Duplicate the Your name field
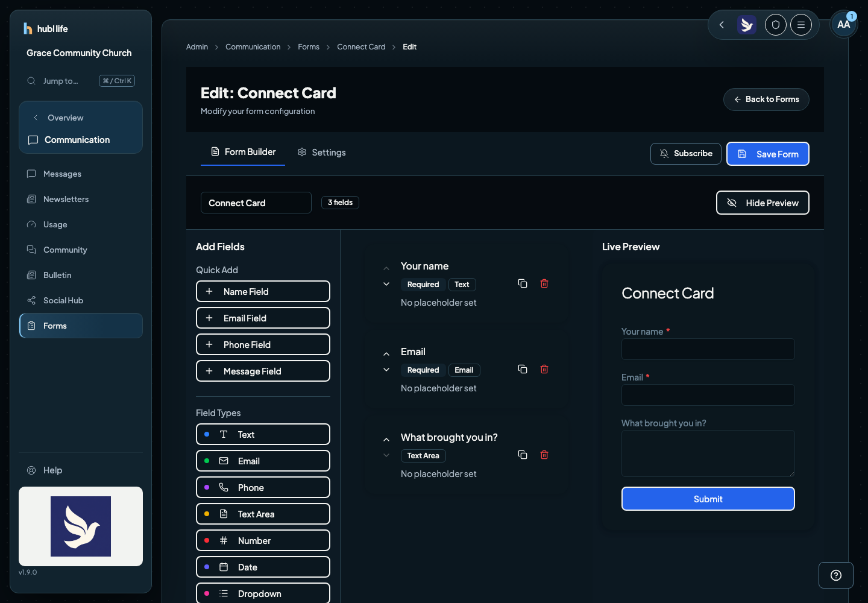This screenshot has height=603, width=868. click(x=523, y=283)
